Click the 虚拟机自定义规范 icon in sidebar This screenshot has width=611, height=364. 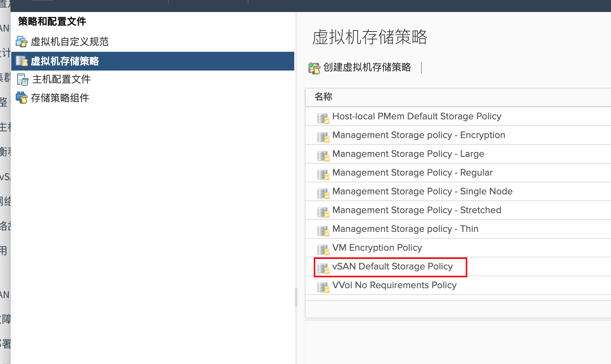pos(21,42)
